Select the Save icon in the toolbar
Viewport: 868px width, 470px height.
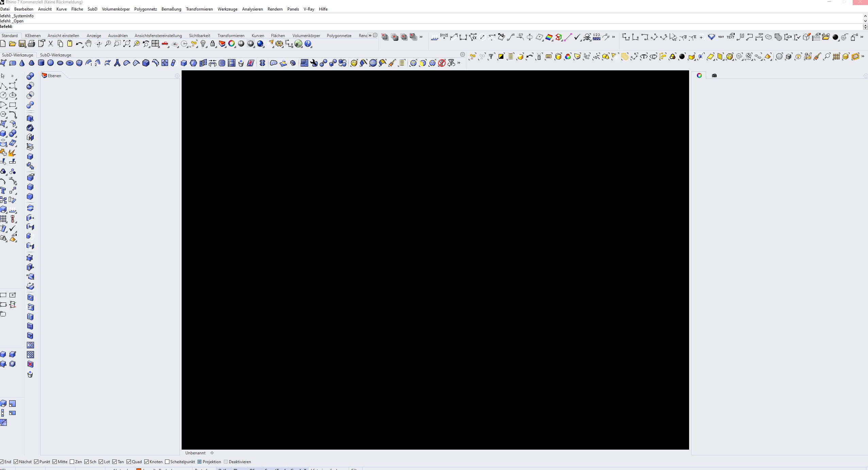[x=22, y=43]
